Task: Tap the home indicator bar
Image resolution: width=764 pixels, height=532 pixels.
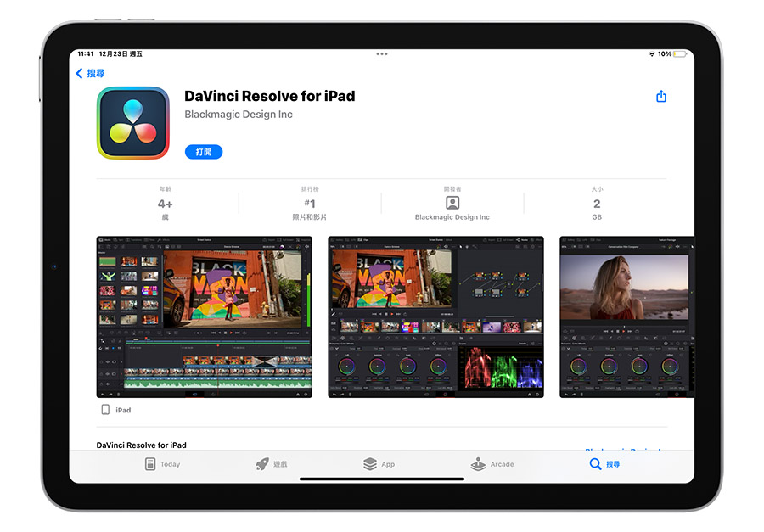Action: pyautogui.click(x=381, y=479)
